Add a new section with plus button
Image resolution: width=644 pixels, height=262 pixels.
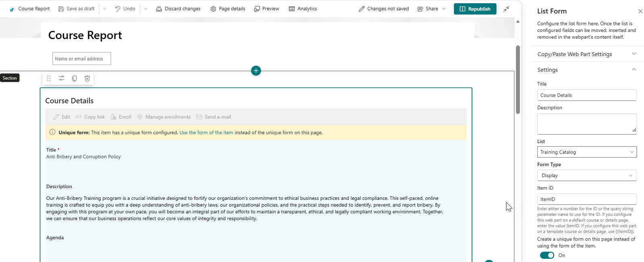(x=256, y=71)
